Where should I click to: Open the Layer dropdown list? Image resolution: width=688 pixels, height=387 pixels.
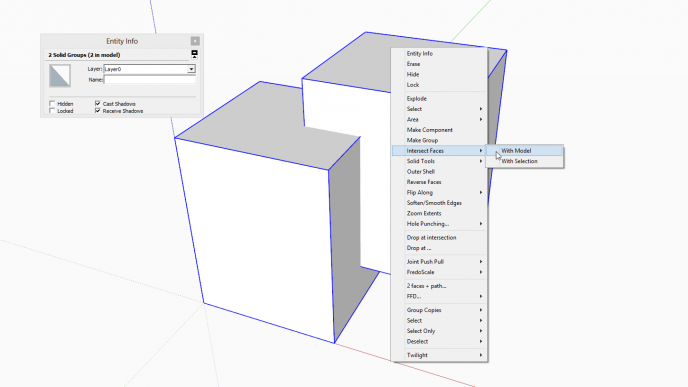191,69
